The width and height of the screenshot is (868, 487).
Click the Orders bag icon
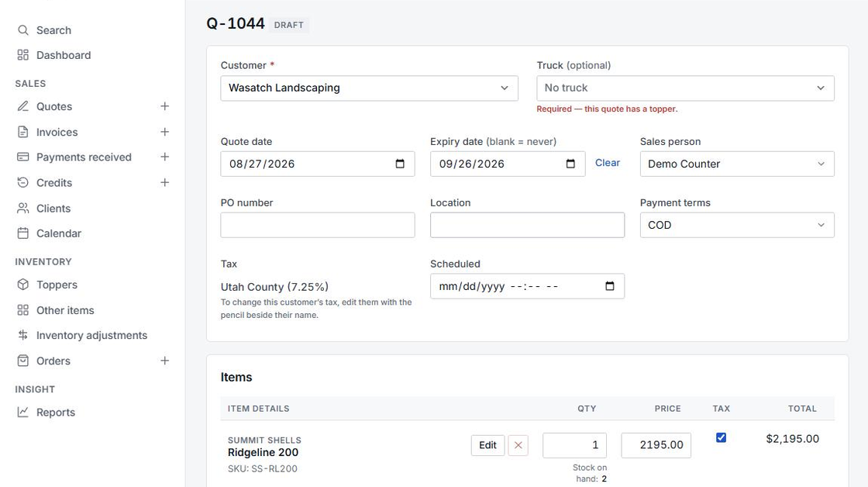22,361
